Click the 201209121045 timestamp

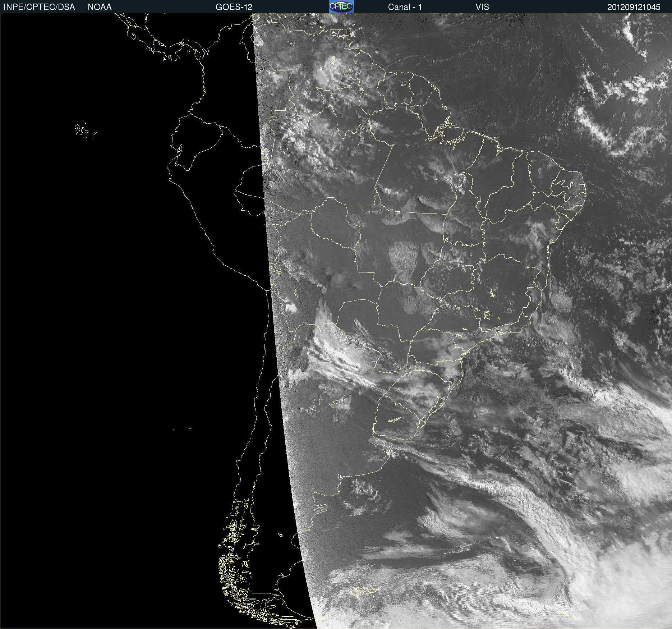pyautogui.click(x=634, y=7)
